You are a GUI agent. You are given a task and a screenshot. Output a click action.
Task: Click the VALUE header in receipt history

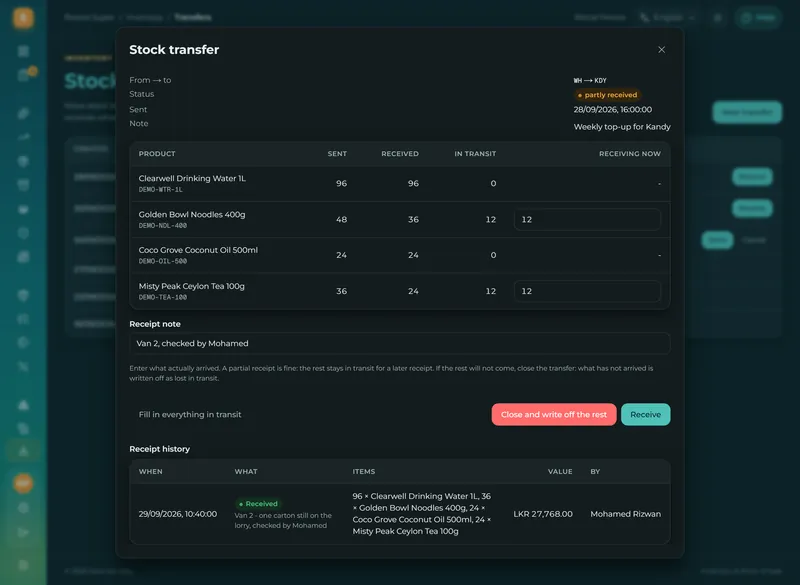[560, 471]
